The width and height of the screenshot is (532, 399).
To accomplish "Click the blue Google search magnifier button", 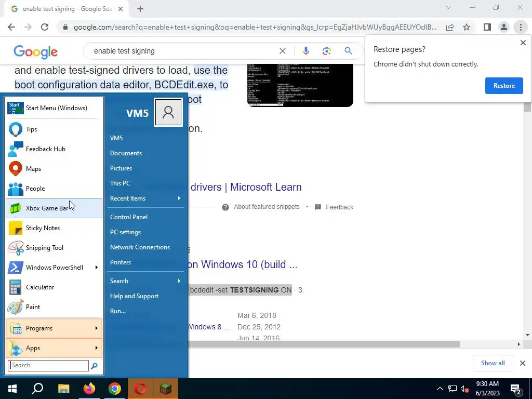I will (348, 51).
